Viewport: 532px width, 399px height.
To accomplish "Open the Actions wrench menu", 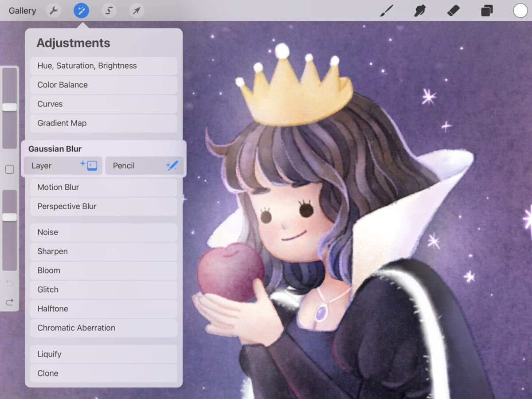I will 54,11.
